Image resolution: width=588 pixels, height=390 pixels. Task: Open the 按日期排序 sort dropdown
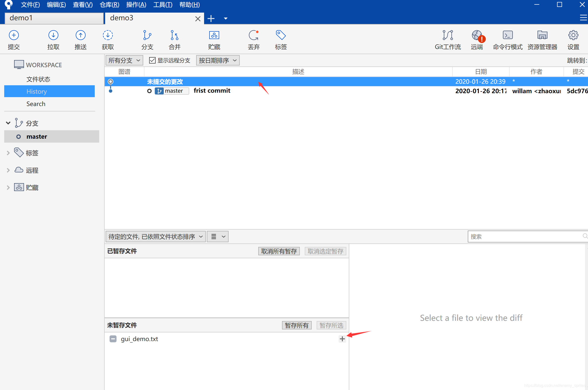pos(218,61)
